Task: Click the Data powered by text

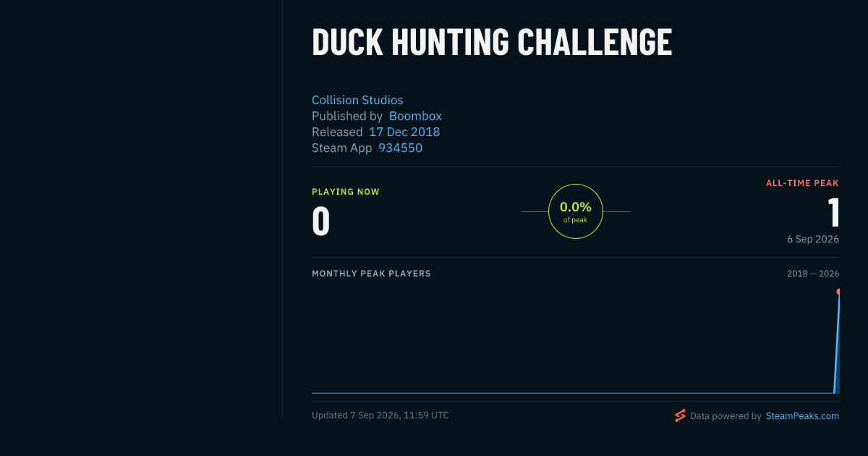Action: tap(726, 416)
